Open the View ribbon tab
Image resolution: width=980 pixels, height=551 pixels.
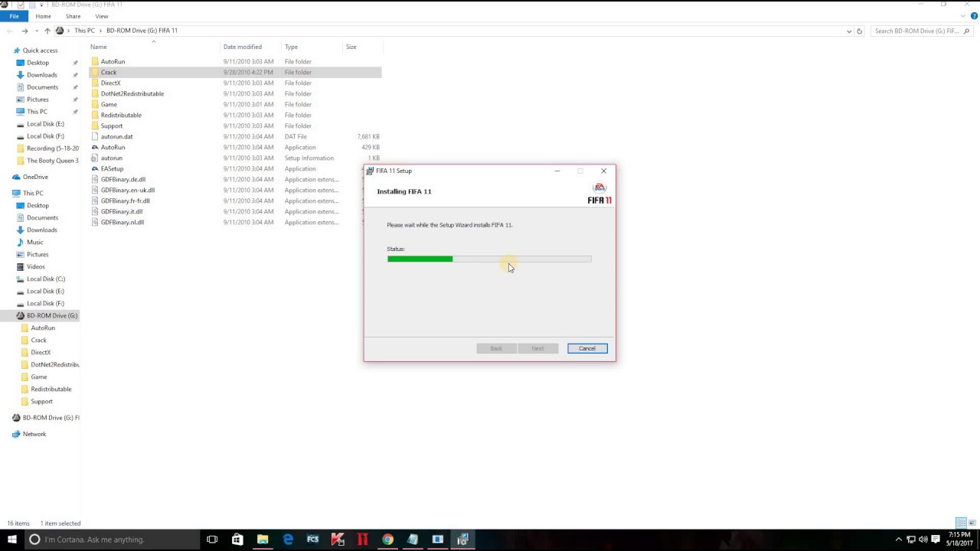click(x=102, y=16)
